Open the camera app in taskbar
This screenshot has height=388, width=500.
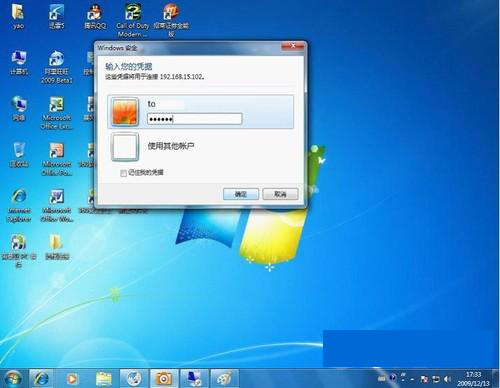click(x=164, y=379)
